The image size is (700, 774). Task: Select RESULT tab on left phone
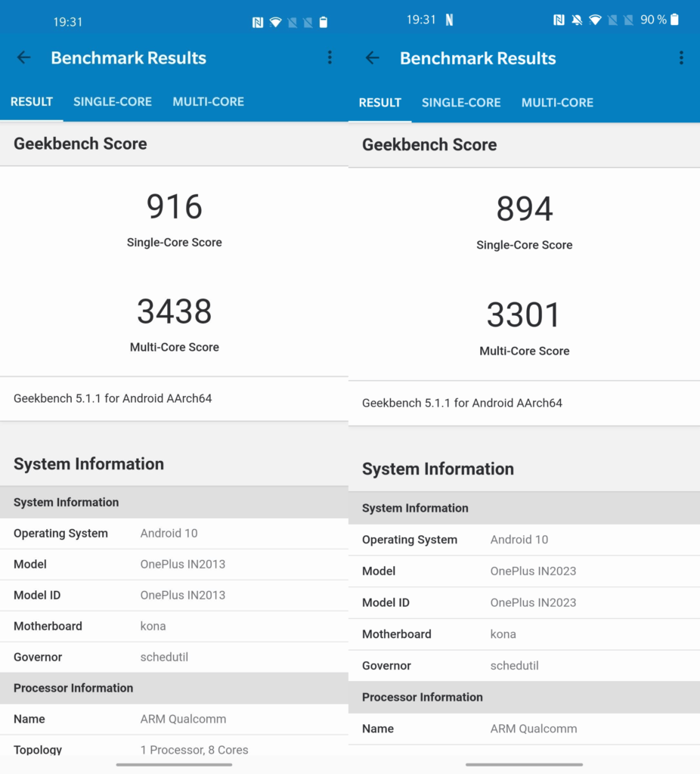pyautogui.click(x=32, y=102)
